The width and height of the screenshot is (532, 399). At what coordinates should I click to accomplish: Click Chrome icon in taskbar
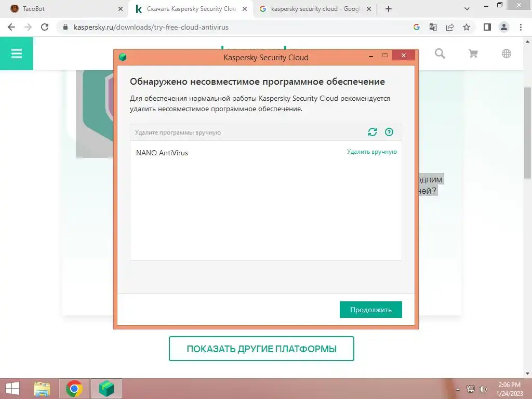point(74,389)
